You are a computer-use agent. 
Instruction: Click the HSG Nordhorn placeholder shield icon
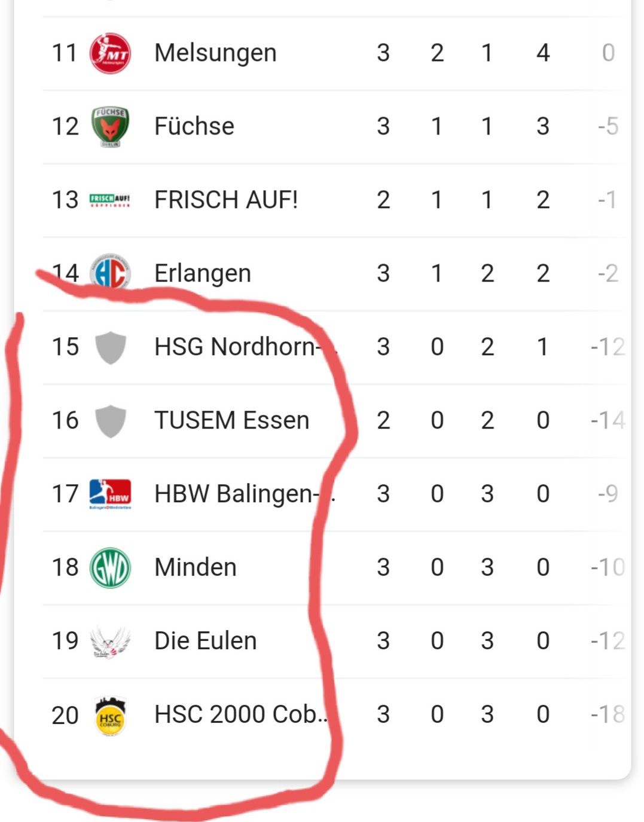[111, 347]
